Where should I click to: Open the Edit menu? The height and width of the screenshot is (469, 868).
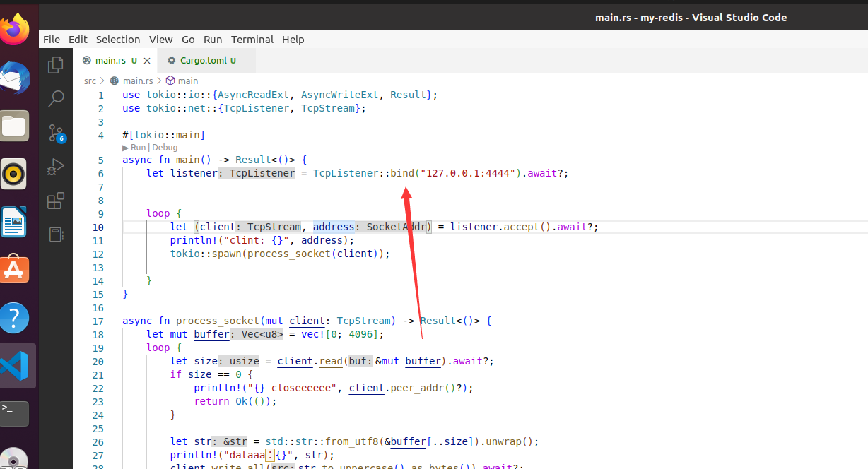click(78, 40)
